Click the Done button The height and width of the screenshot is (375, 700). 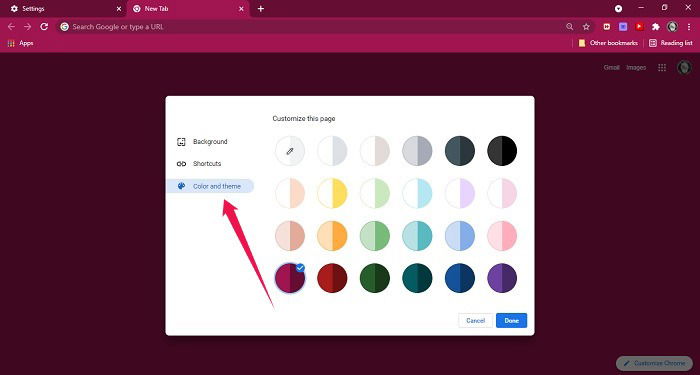tap(512, 321)
